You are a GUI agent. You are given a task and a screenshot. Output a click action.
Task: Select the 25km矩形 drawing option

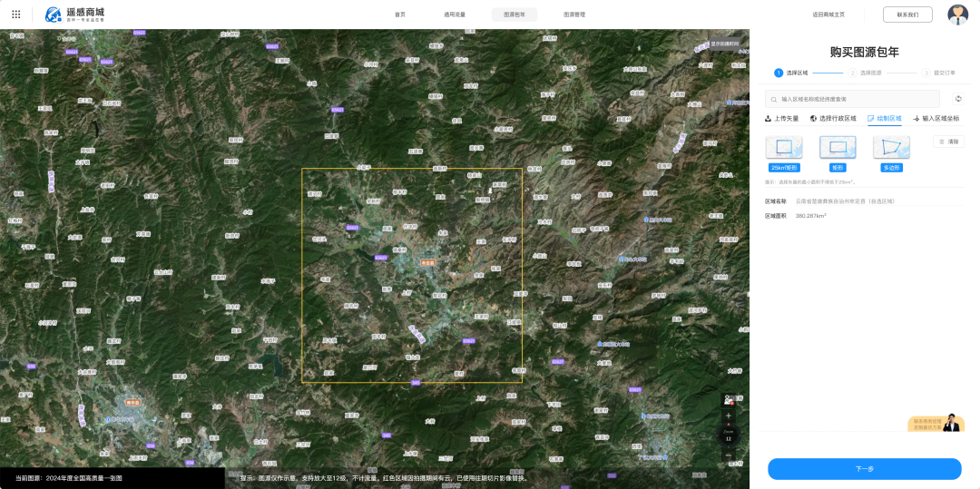point(784,153)
